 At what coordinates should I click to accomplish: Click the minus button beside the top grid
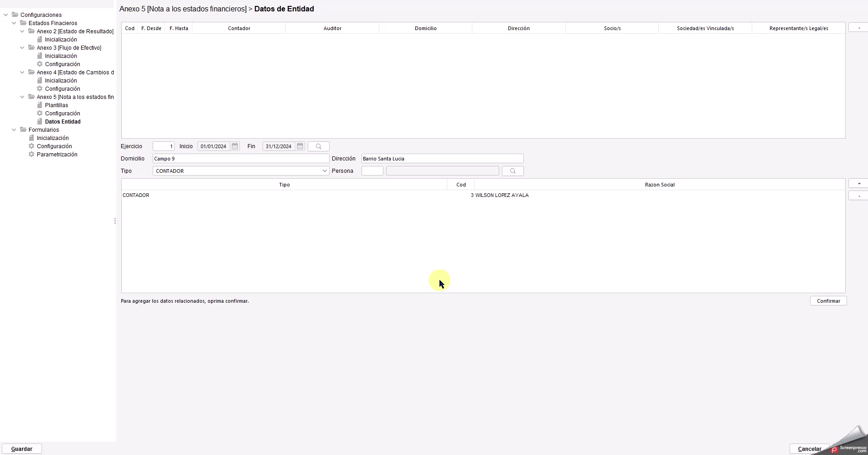click(859, 28)
